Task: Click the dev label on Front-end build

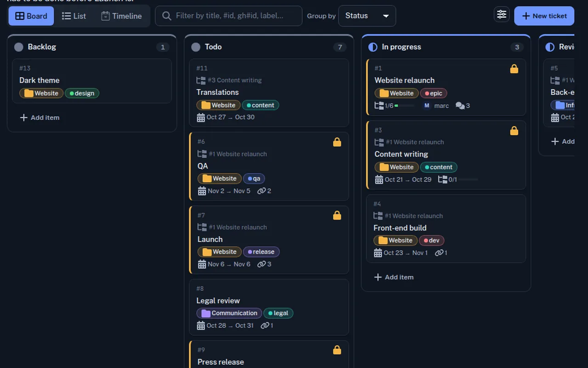Action: click(432, 241)
